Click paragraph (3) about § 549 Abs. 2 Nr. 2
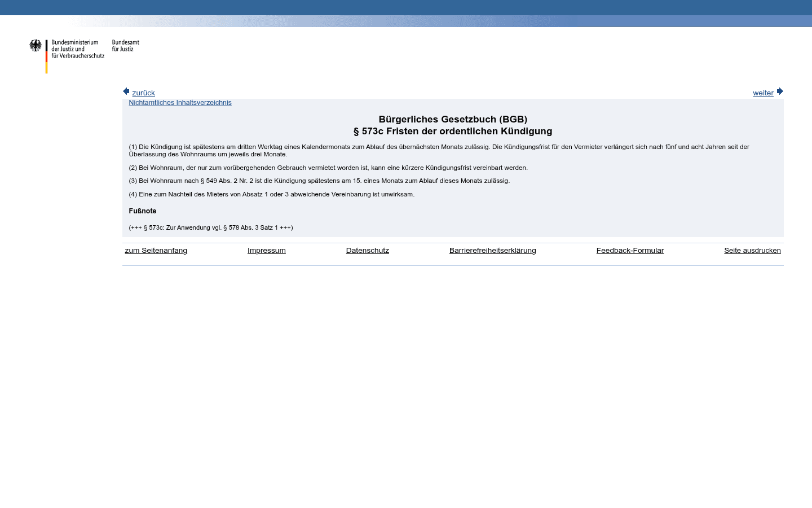 point(319,181)
